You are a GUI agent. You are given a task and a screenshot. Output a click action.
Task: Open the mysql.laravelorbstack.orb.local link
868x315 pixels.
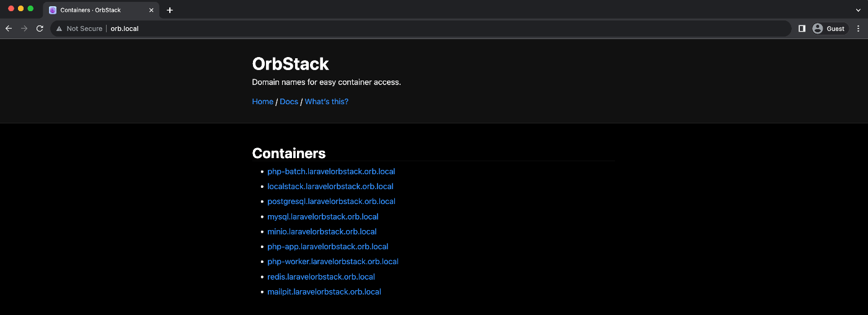point(322,217)
